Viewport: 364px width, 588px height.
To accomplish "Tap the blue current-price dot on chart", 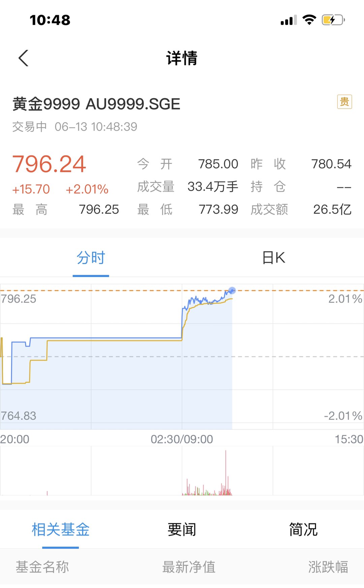I will point(232,290).
